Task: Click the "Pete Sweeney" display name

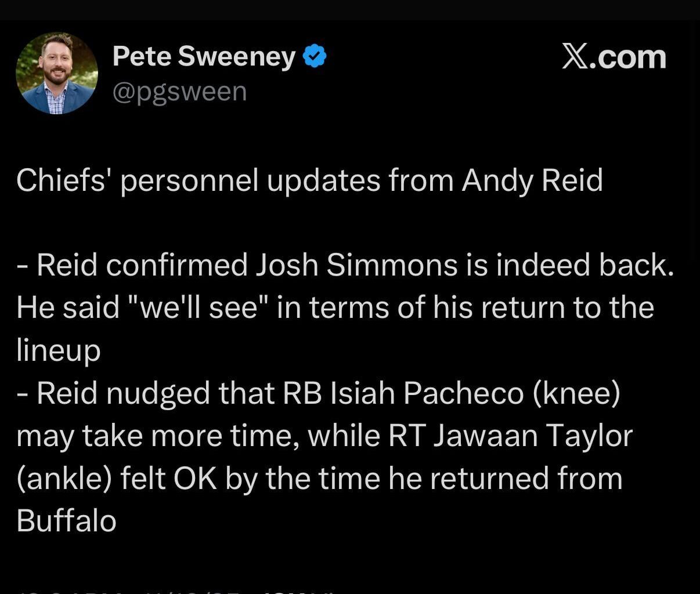Action: pos(203,56)
